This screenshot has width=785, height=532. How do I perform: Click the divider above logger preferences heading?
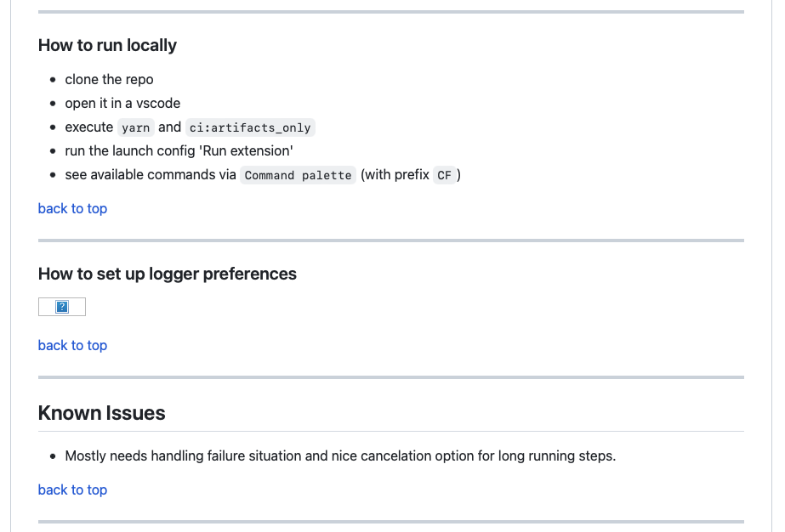pos(391,241)
